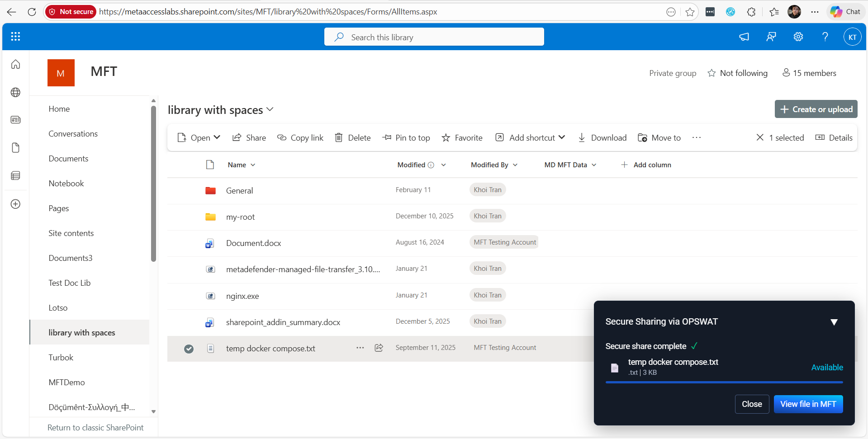Open SharePoint Settings gear
The image size is (868, 439).
pos(798,37)
